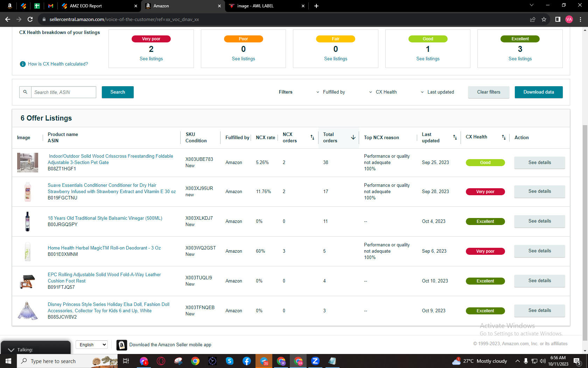This screenshot has width=588, height=368.
Task: Open Facebook from the taskbar
Action: (x=247, y=361)
